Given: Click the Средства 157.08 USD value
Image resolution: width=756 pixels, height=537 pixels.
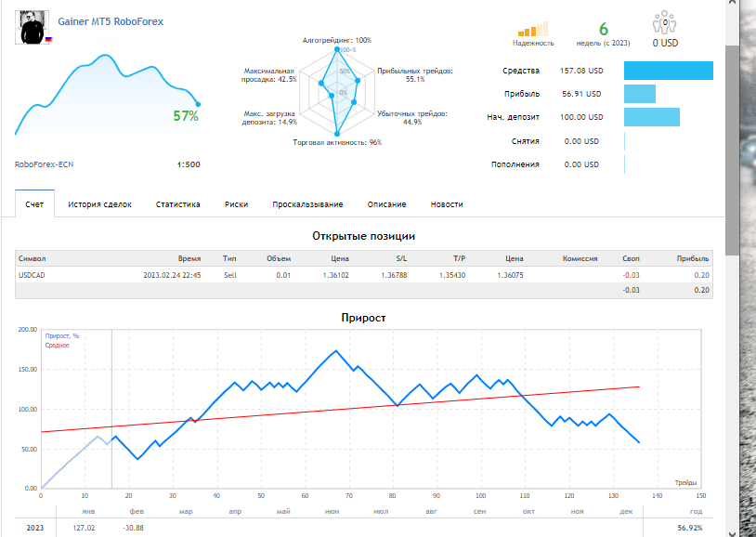Looking at the screenshot, I should coord(581,71).
